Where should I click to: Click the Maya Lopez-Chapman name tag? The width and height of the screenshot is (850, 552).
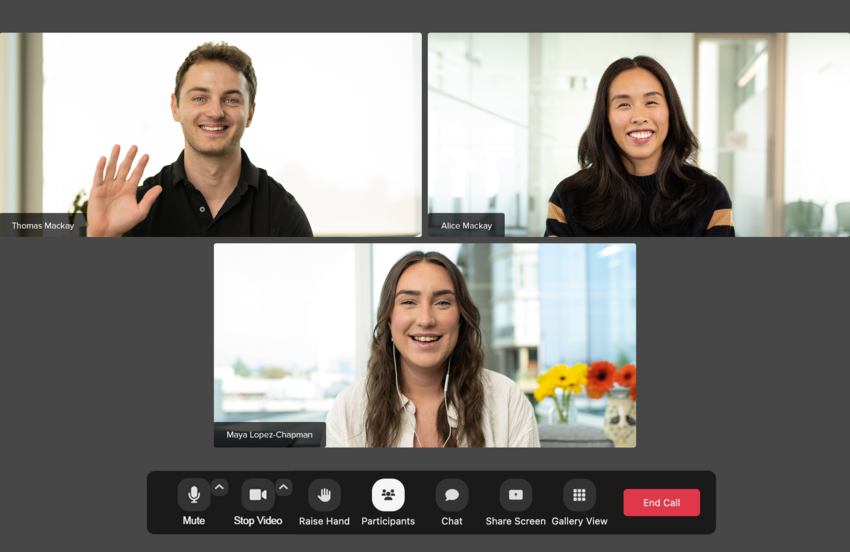click(x=269, y=435)
